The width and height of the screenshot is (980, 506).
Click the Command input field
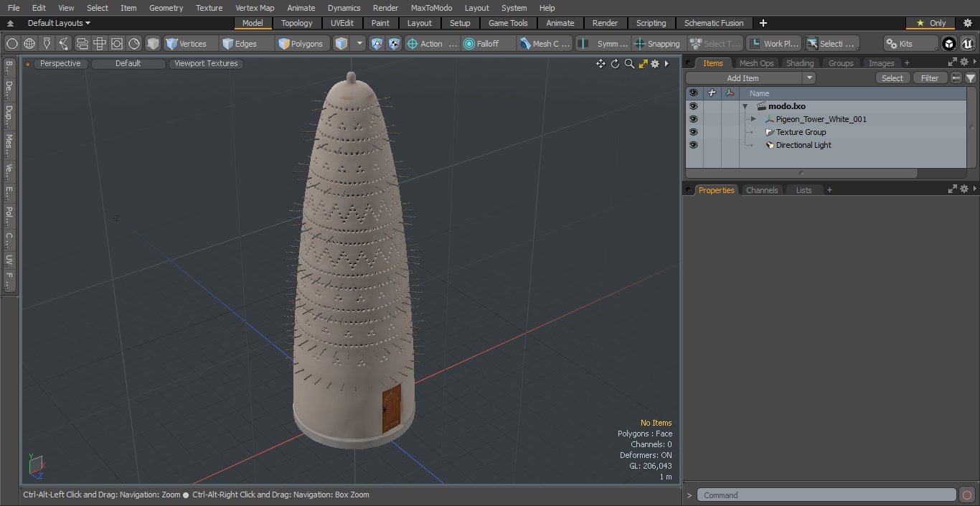click(826, 495)
